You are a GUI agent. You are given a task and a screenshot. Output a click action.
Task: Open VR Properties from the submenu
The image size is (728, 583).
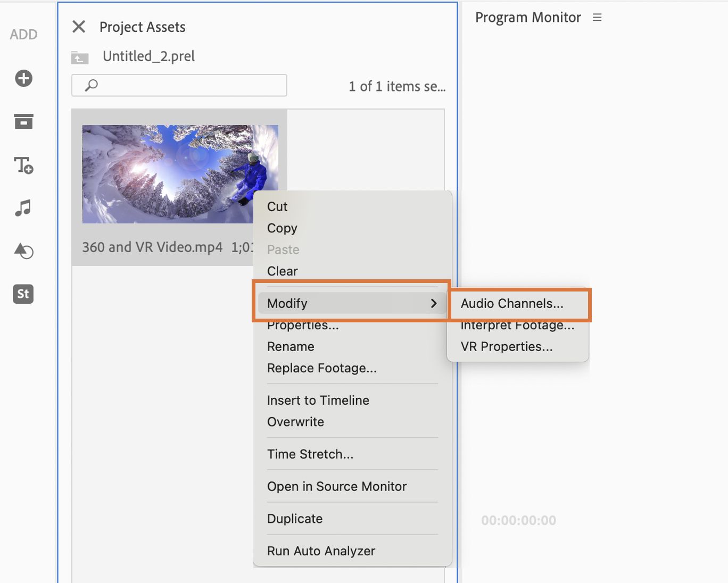tap(507, 347)
